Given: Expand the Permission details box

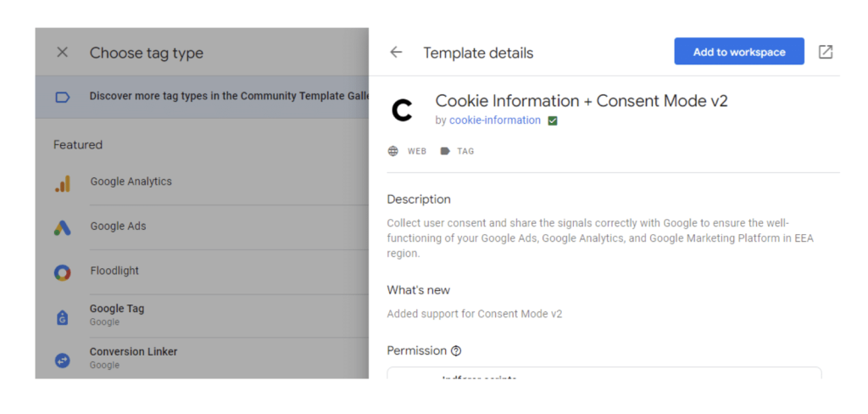Looking at the screenshot, I should tap(604, 373).
